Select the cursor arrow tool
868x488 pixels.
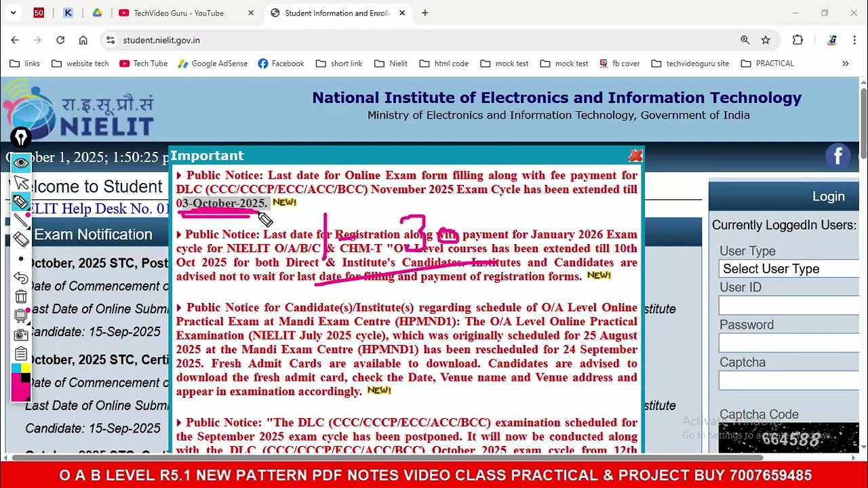(x=21, y=182)
